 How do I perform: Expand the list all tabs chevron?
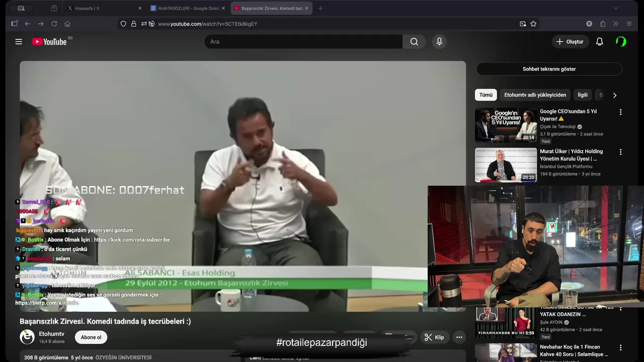coord(616,8)
